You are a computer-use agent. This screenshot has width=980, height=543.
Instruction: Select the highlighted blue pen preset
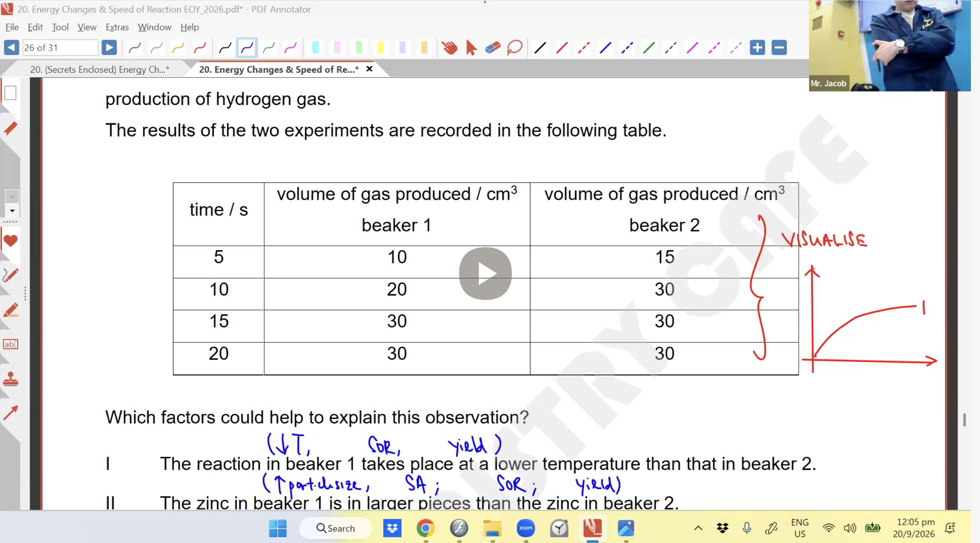[247, 48]
